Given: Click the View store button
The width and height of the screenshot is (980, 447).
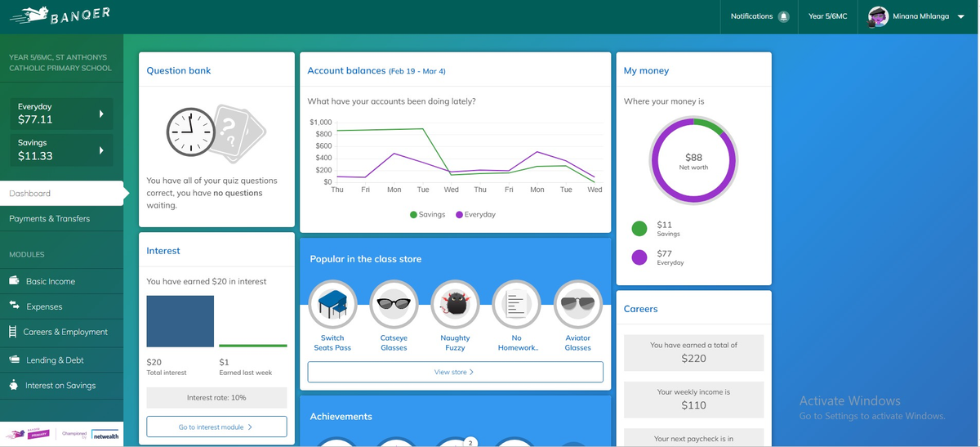Looking at the screenshot, I should [x=455, y=372].
